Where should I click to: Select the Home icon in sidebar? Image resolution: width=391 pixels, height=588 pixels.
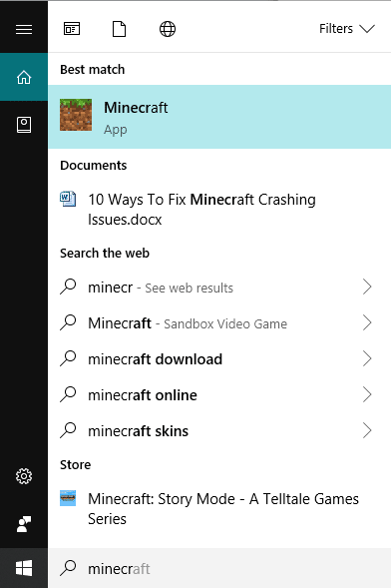(24, 77)
